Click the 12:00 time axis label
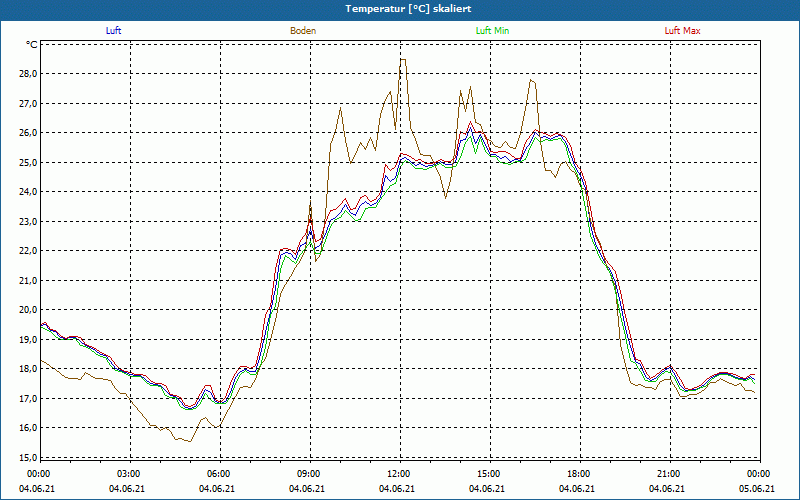Image resolution: width=800 pixels, height=500 pixels. [x=399, y=474]
